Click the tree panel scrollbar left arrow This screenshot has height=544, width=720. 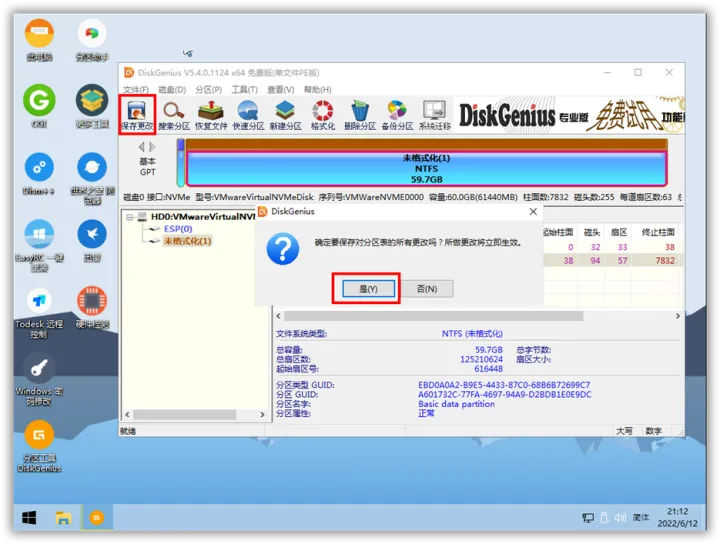pos(128,415)
